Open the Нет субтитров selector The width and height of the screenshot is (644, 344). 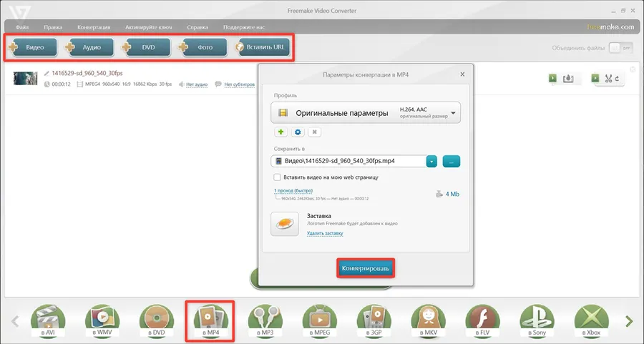click(x=240, y=84)
